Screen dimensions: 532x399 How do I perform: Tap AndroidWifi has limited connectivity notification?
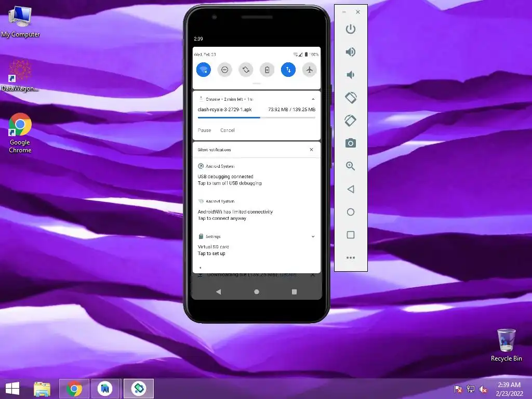[x=257, y=210]
